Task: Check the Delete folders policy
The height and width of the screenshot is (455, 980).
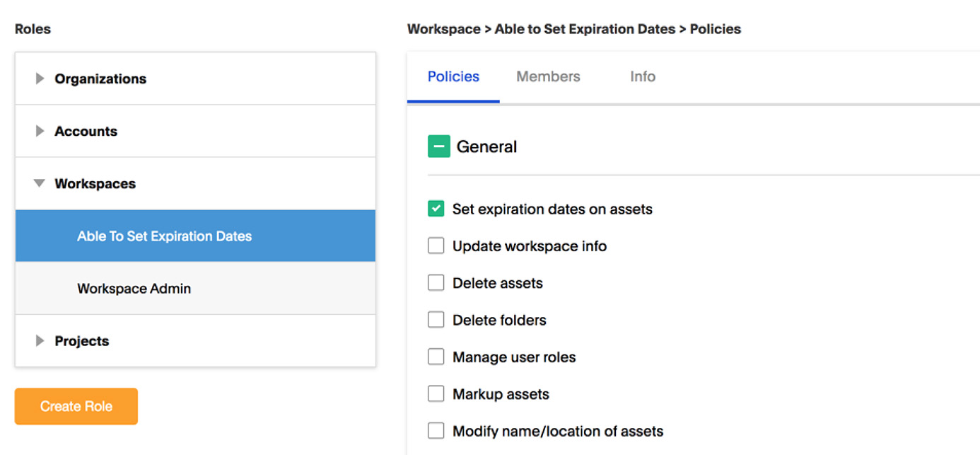Action: pyautogui.click(x=436, y=319)
